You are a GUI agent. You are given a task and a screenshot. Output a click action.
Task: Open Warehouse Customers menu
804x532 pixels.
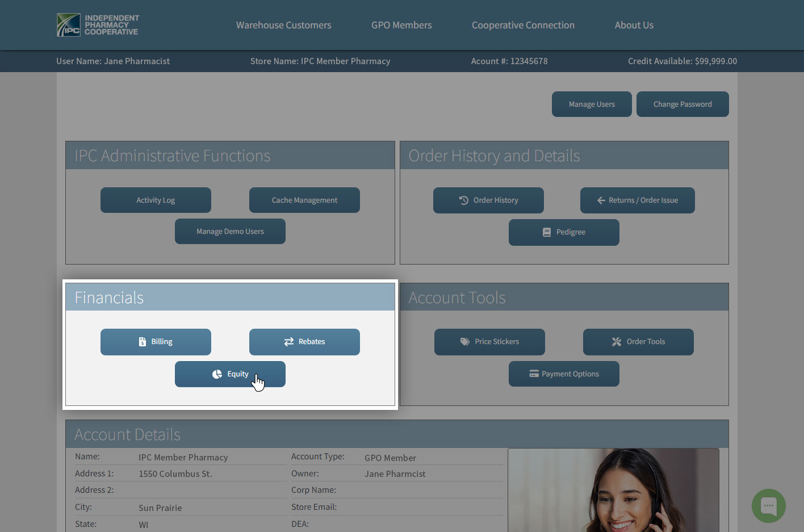click(x=284, y=25)
